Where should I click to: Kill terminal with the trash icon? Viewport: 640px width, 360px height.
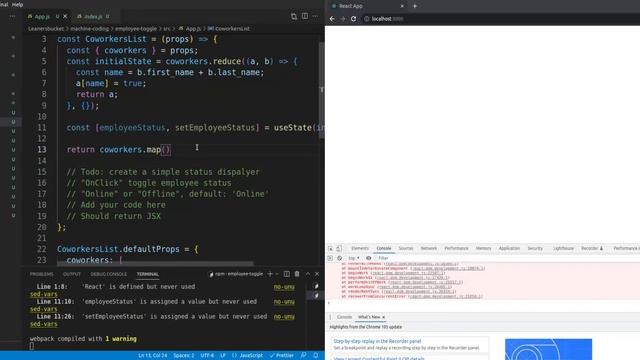point(297,274)
